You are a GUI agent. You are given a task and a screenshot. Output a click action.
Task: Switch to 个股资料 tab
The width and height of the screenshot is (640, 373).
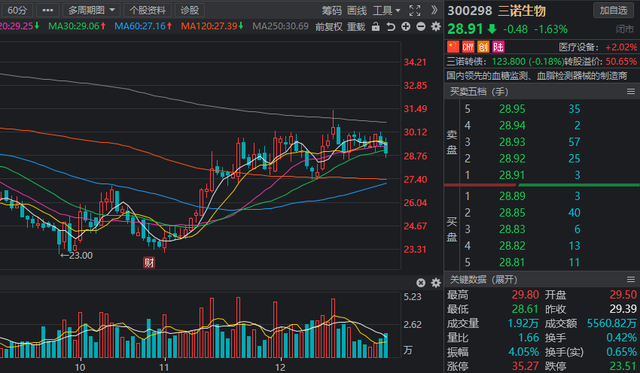[x=148, y=10]
